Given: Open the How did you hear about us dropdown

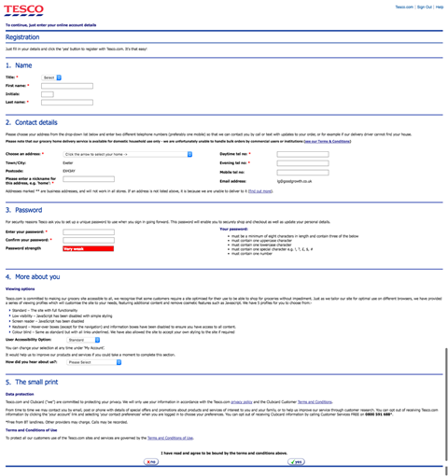Looking at the screenshot, I should tap(94, 362).
